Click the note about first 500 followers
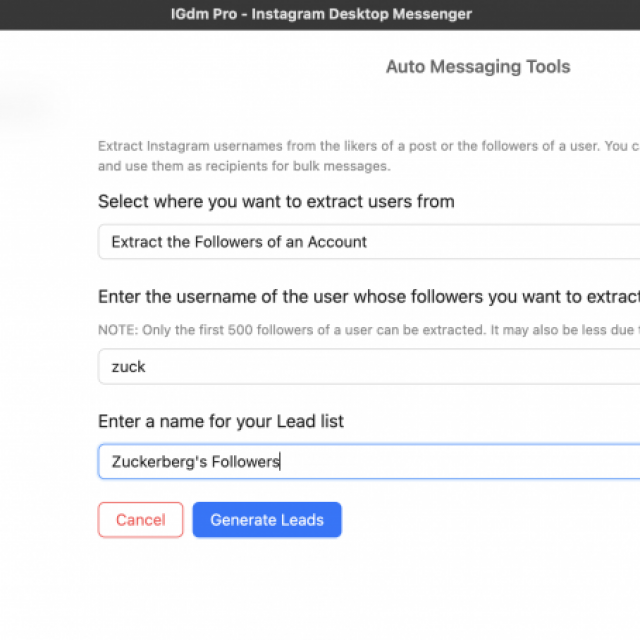The height and width of the screenshot is (640, 640). point(369,330)
